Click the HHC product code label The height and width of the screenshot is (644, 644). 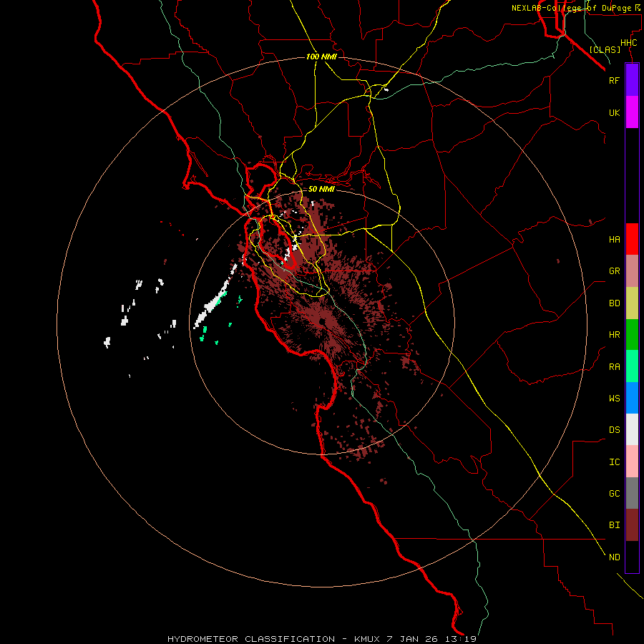pyautogui.click(x=628, y=43)
